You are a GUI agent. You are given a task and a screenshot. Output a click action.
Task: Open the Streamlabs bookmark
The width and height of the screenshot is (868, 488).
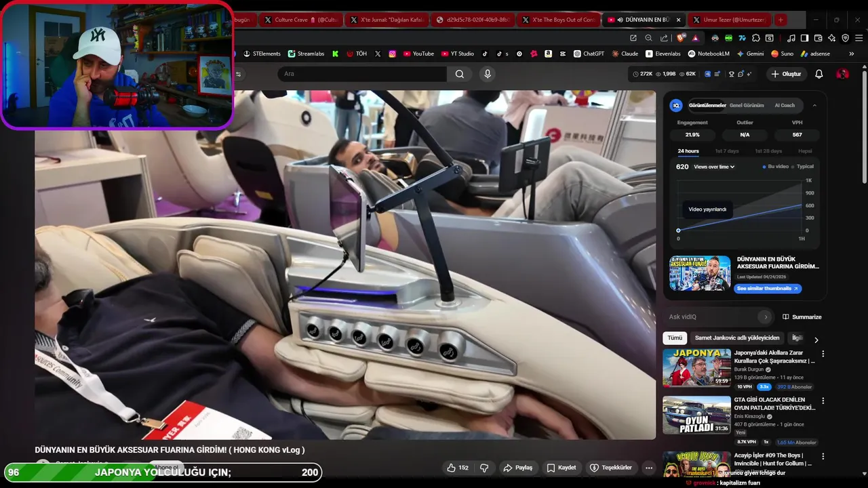[306, 54]
